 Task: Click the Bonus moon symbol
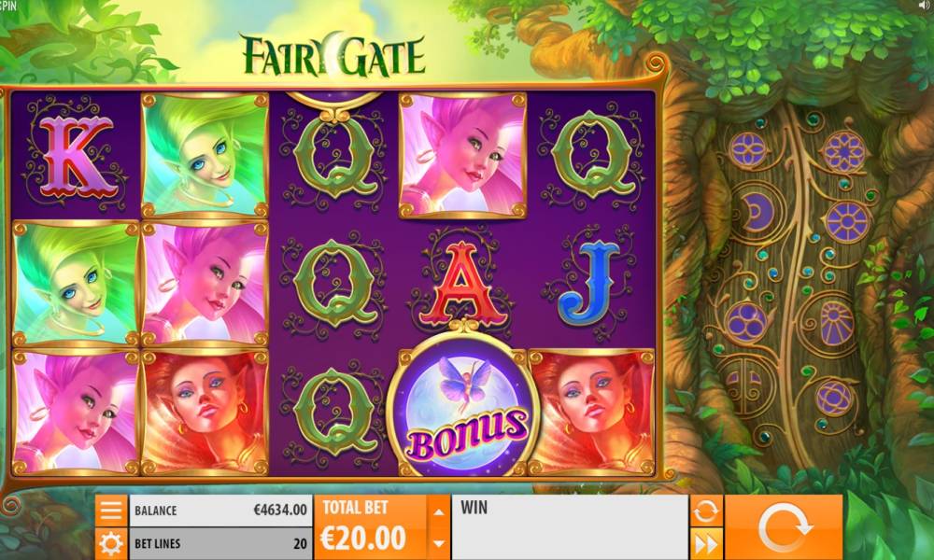pyautogui.click(x=463, y=409)
